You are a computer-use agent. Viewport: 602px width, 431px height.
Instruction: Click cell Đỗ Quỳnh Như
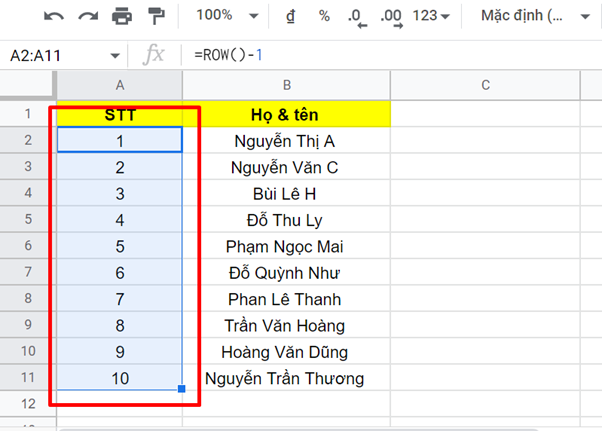286,272
